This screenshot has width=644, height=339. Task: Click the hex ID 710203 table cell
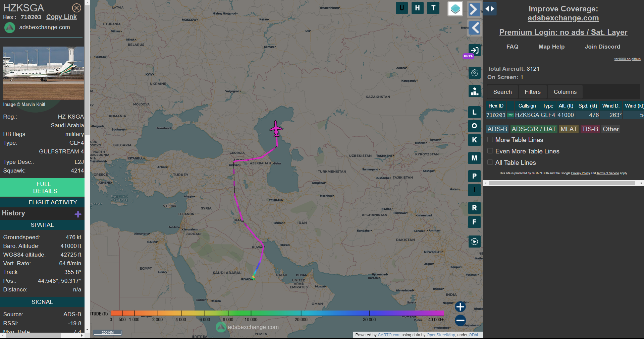click(496, 115)
